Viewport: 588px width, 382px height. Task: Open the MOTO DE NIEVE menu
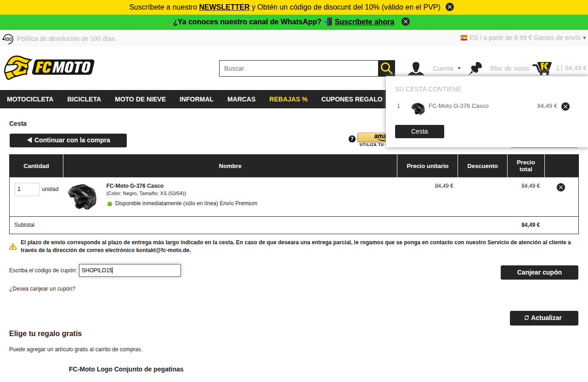140,99
